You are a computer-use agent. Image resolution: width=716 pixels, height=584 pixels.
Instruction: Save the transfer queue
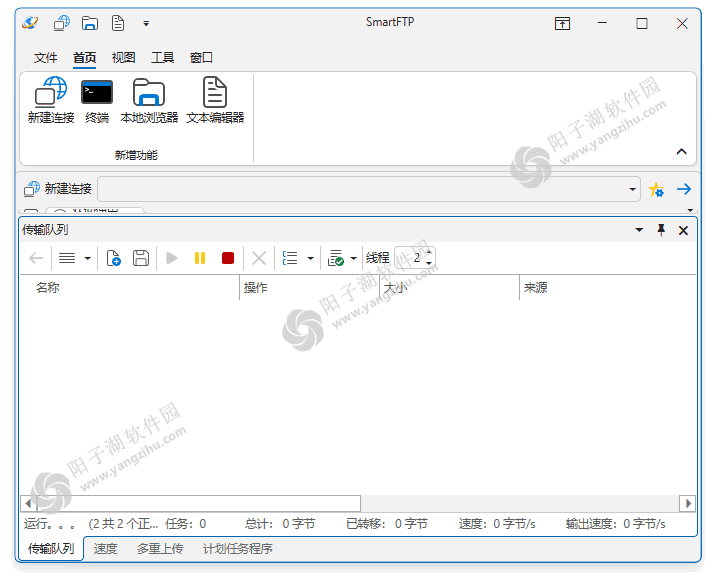pyautogui.click(x=141, y=258)
